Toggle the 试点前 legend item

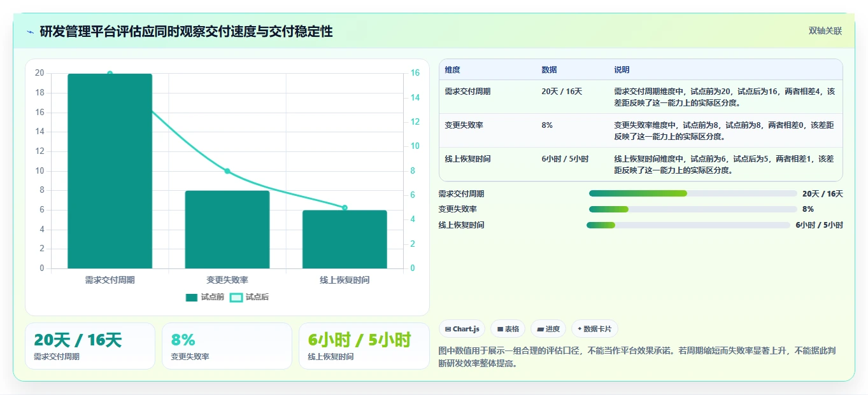point(205,297)
